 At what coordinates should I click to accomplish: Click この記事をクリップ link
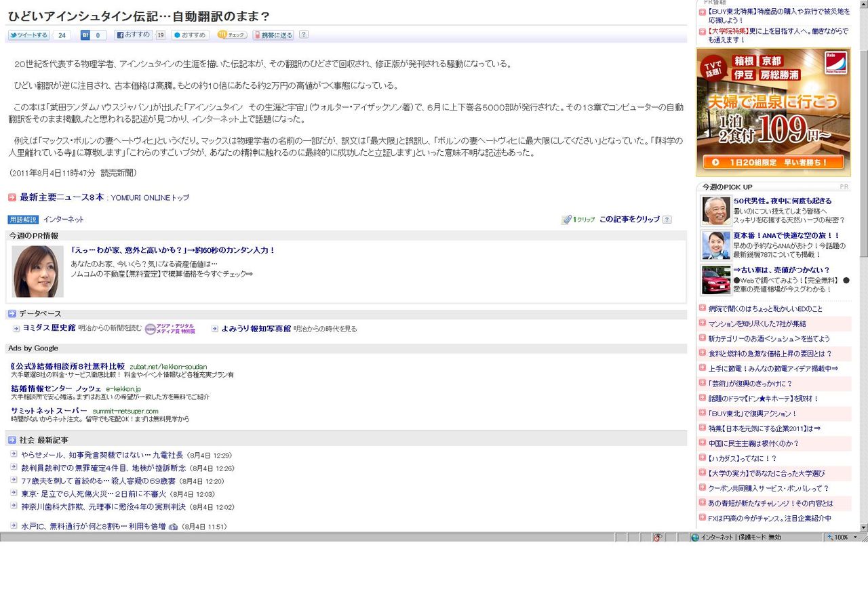629,220
